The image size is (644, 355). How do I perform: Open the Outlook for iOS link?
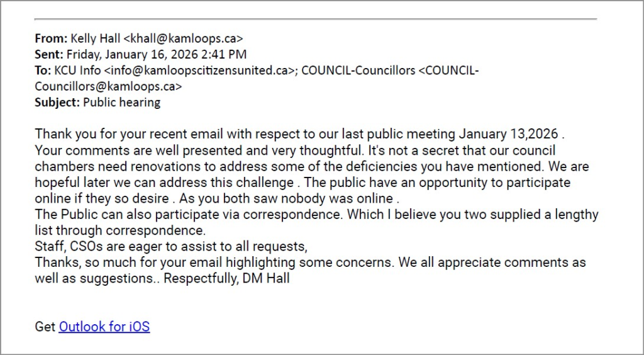click(104, 327)
